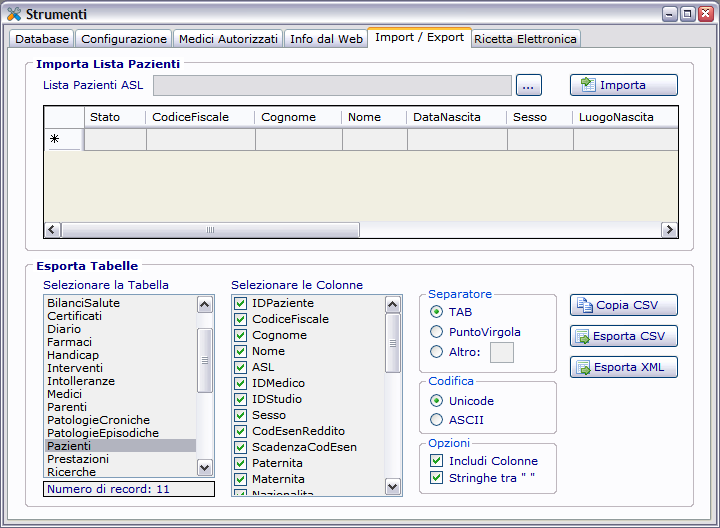This screenshot has width=720, height=528.
Task: Click the columns list vertical scrollbar thumb
Action: (x=393, y=343)
